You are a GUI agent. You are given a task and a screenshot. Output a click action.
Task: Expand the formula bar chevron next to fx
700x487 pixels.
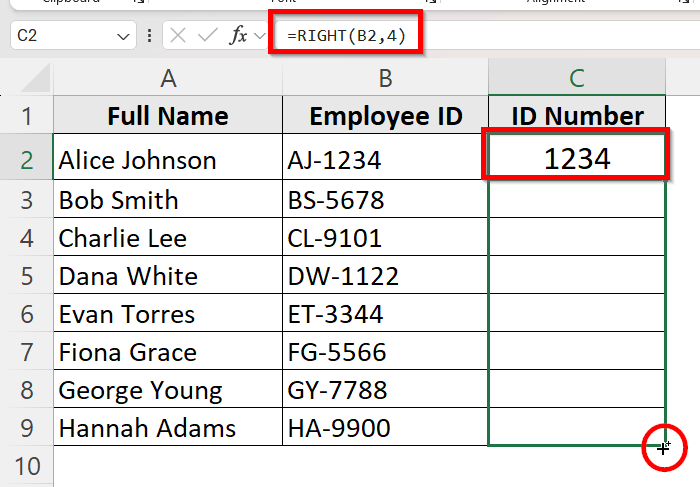point(260,36)
